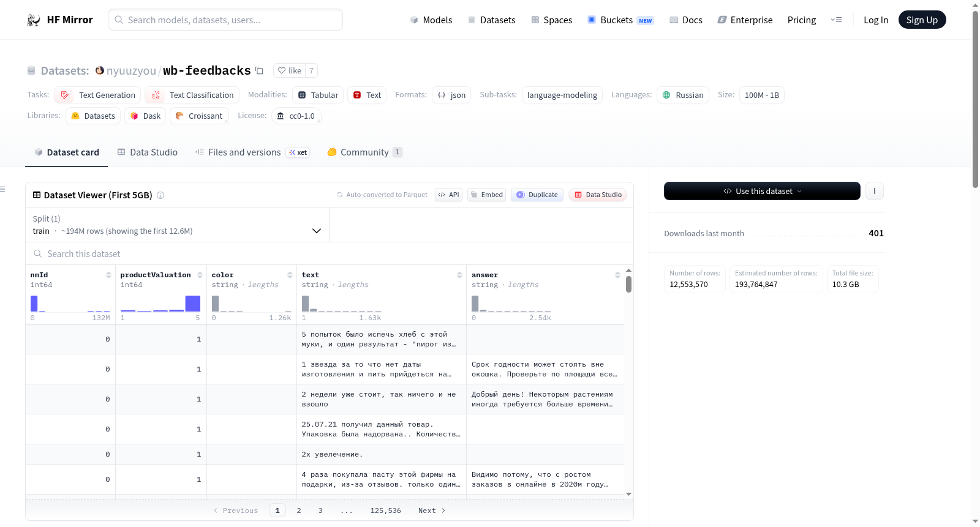Click the dataset viewer vertical scrollbar thumb
This screenshot has height=527, width=980.
pos(628,284)
